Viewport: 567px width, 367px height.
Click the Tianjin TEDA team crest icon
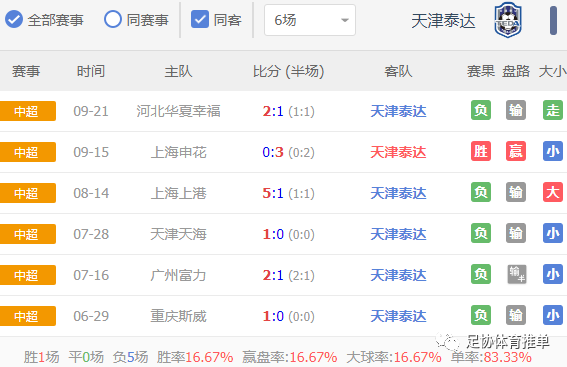(508, 20)
